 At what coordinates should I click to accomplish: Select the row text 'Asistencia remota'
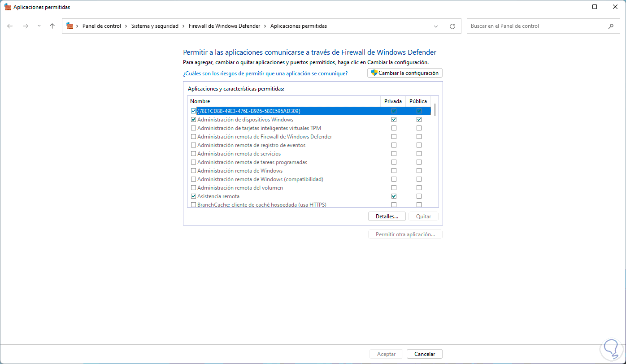tap(218, 196)
